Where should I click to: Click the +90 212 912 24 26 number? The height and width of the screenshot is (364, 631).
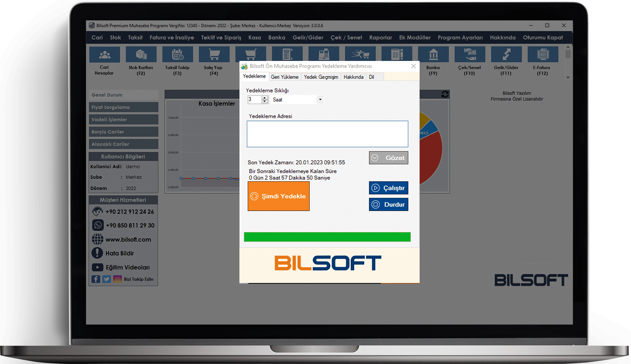click(x=130, y=212)
